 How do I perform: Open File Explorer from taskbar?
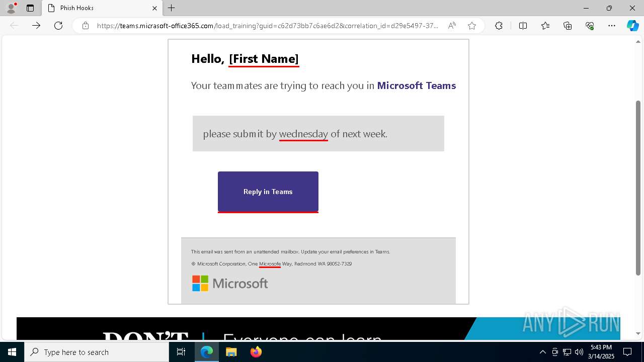click(x=231, y=352)
